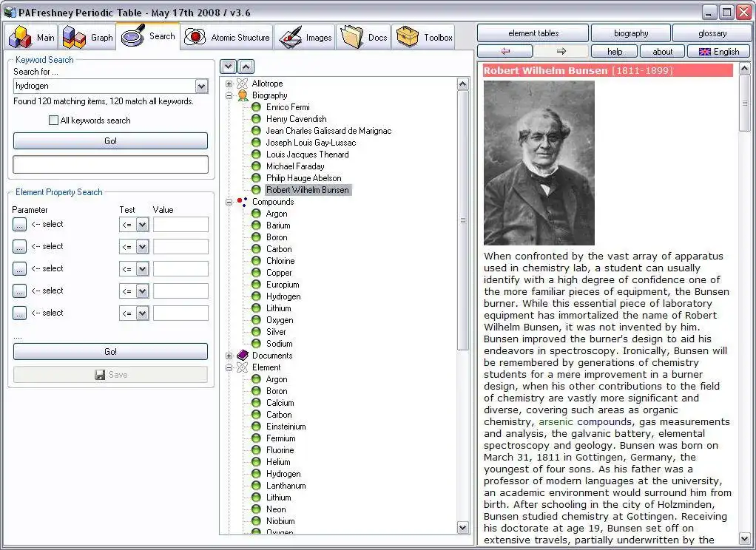Select Hydrogen under Compounds
Screen dimensions: 756x550
(x=283, y=296)
